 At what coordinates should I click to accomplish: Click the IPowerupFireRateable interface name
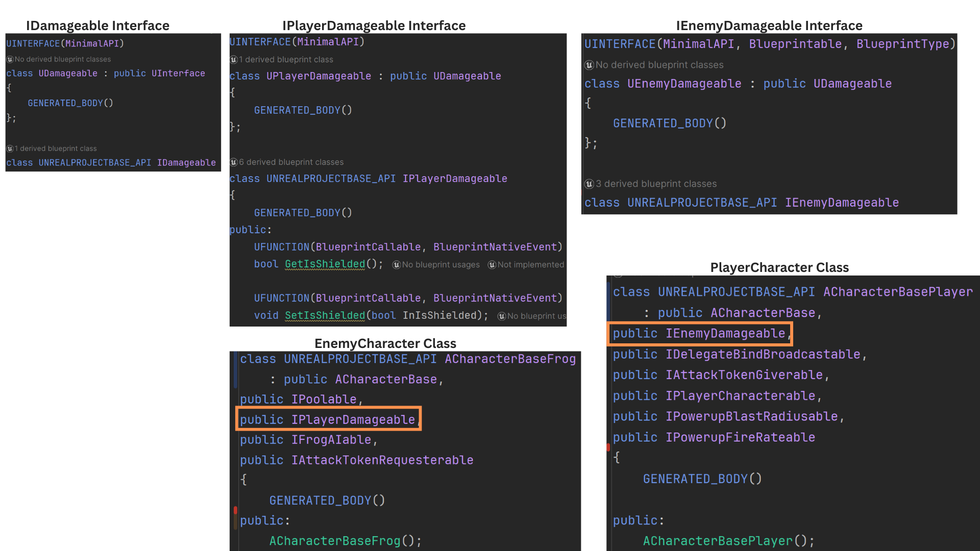[x=740, y=437]
